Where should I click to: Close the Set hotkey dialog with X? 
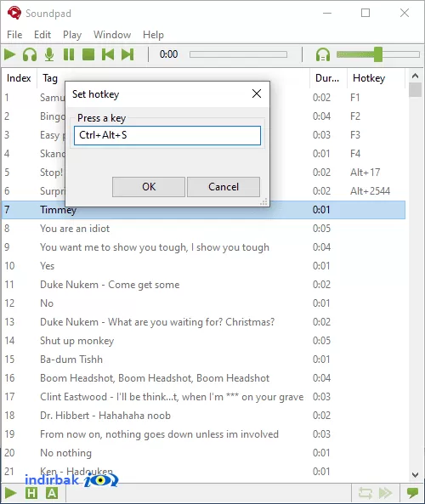[257, 93]
